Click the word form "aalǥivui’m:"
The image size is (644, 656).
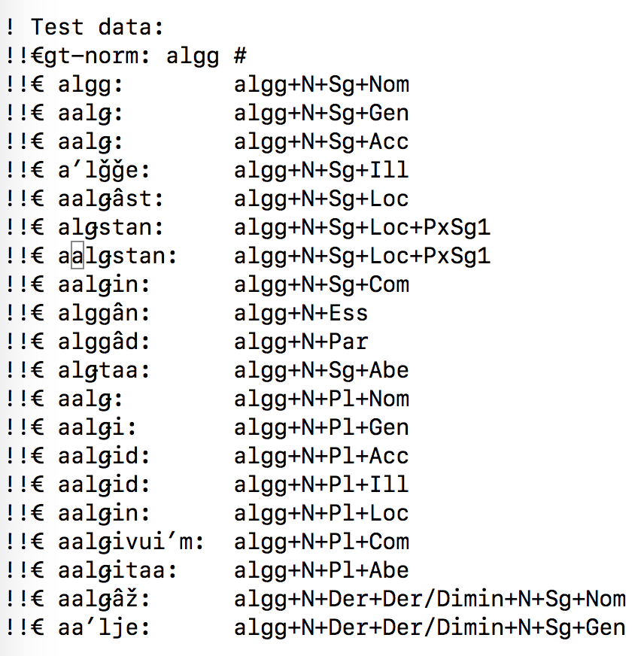pyautogui.click(x=131, y=542)
